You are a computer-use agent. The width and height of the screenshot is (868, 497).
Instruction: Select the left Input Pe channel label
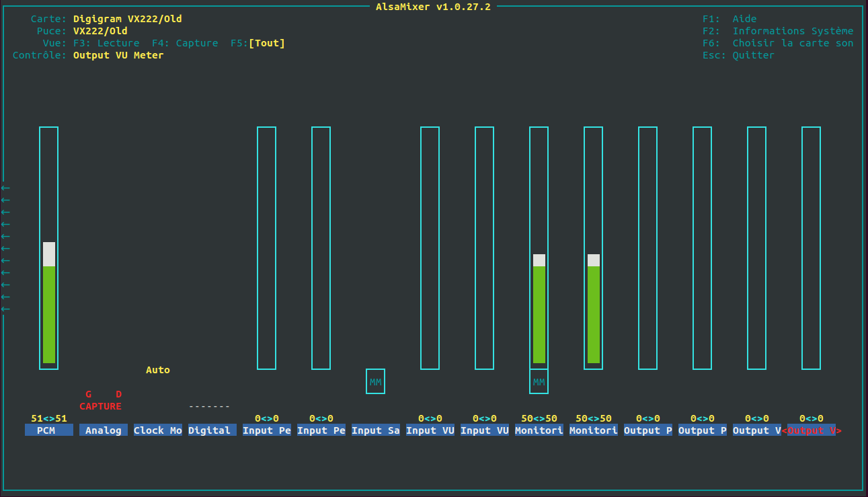click(x=267, y=430)
